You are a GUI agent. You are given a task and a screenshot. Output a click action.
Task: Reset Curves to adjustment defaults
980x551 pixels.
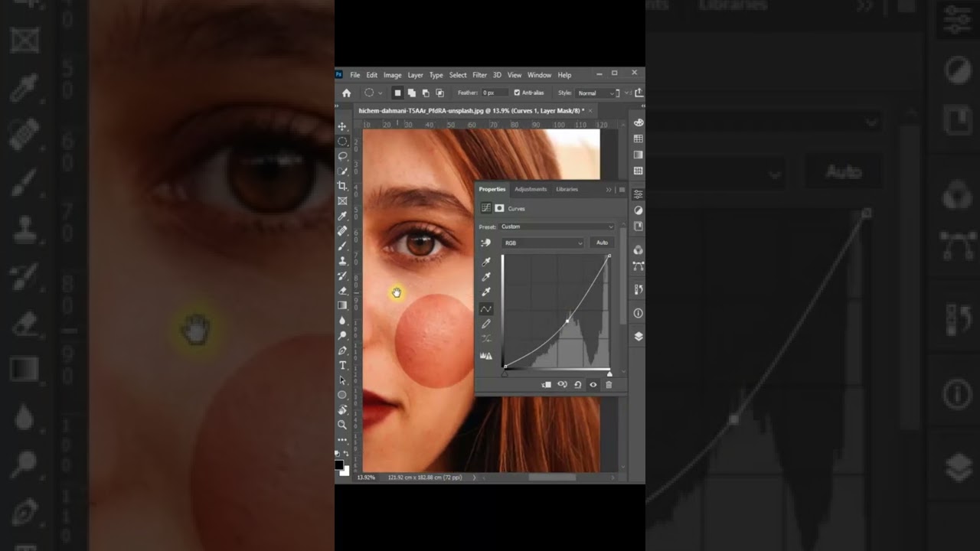click(x=577, y=385)
